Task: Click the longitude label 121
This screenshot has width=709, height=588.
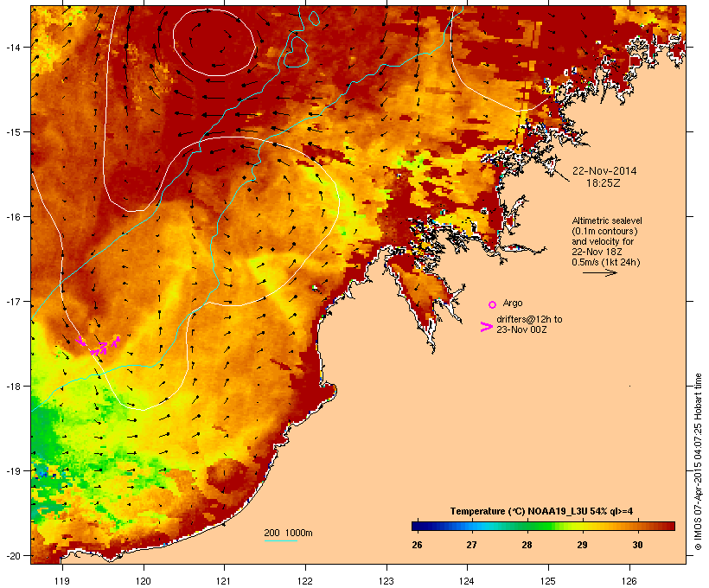Action: 224,581
